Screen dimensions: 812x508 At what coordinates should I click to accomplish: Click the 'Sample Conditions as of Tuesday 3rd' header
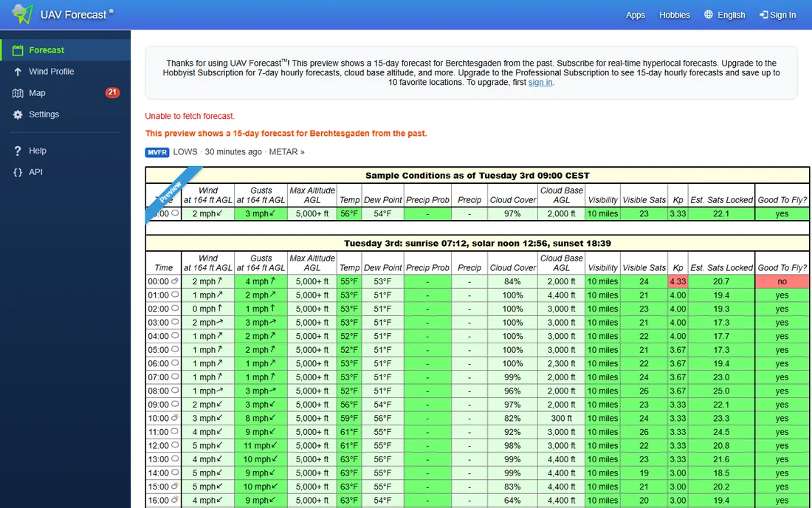[x=477, y=176]
